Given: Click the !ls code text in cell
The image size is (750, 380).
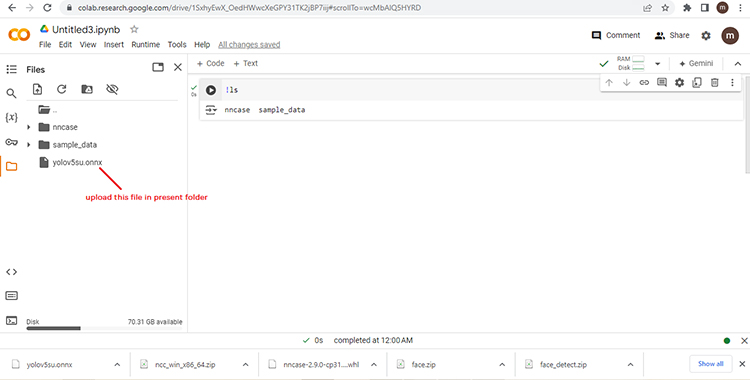Looking at the screenshot, I should click(x=232, y=90).
